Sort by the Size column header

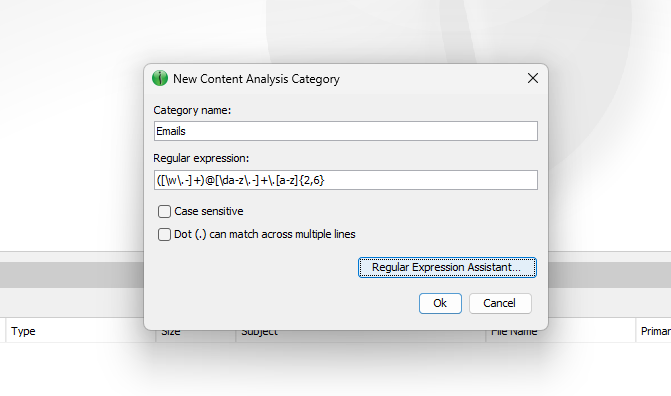[x=170, y=333]
